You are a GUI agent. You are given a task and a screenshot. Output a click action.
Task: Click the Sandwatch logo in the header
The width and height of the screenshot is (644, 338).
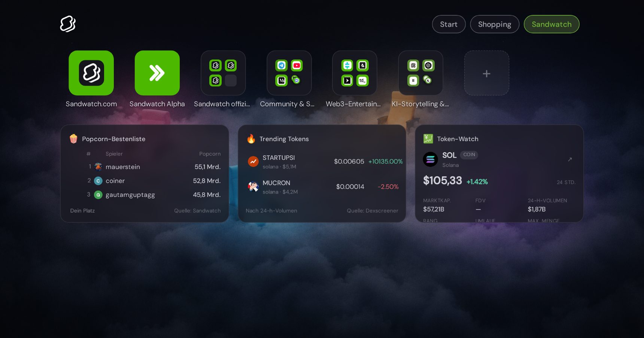click(68, 24)
